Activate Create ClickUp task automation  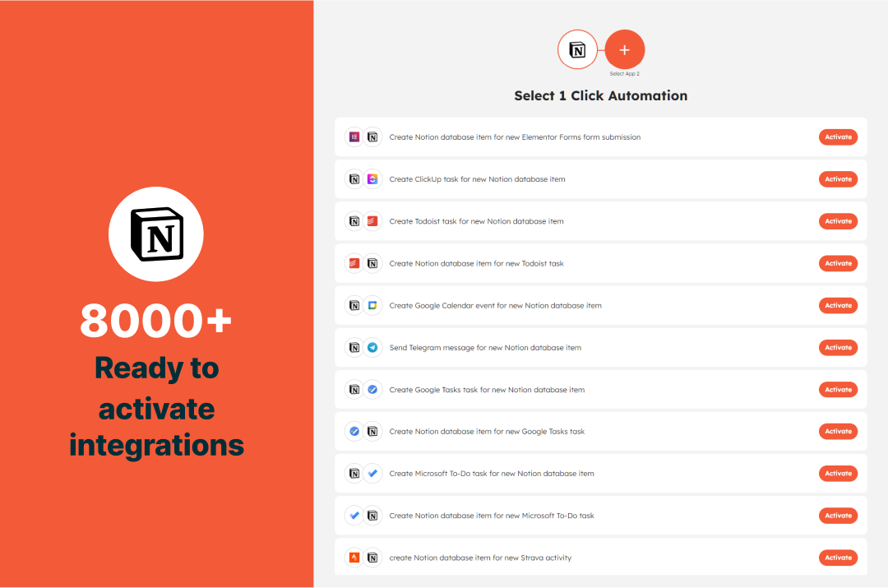pyautogui.click(x=838, y=179)
